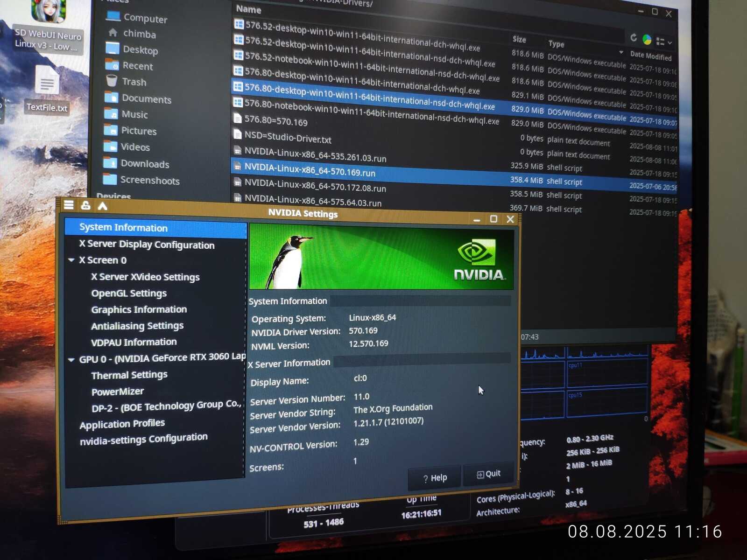Go to the chimba home folder
This screenshot has width=747, height=560.
click(132, 33)
